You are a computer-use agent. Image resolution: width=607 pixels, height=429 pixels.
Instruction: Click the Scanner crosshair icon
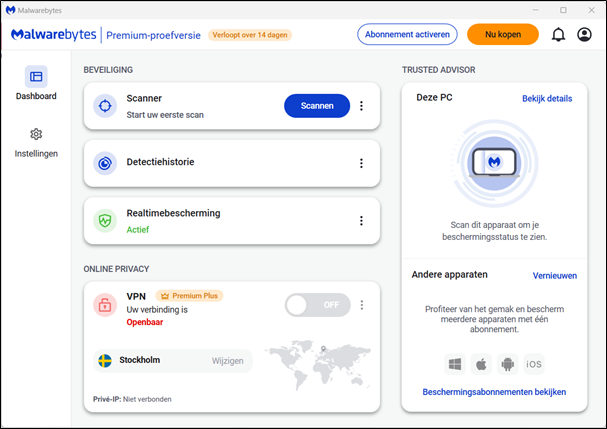coord(105,106)
